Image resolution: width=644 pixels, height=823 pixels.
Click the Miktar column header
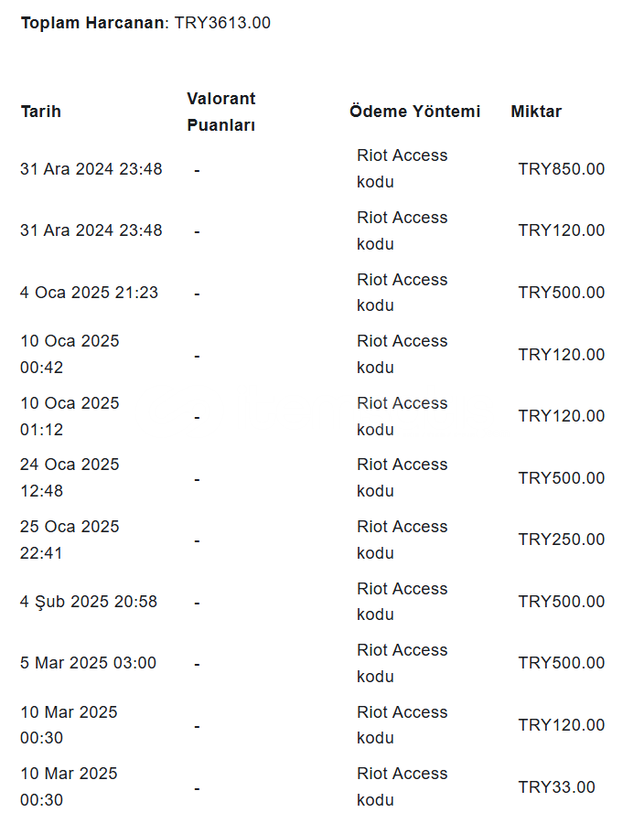[x=536, y=112]
